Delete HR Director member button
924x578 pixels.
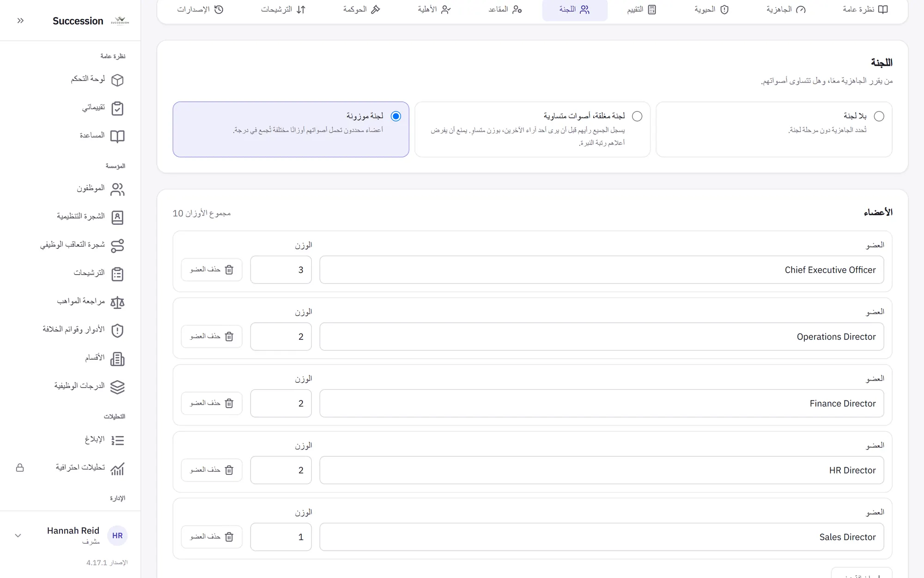point(212,470)
